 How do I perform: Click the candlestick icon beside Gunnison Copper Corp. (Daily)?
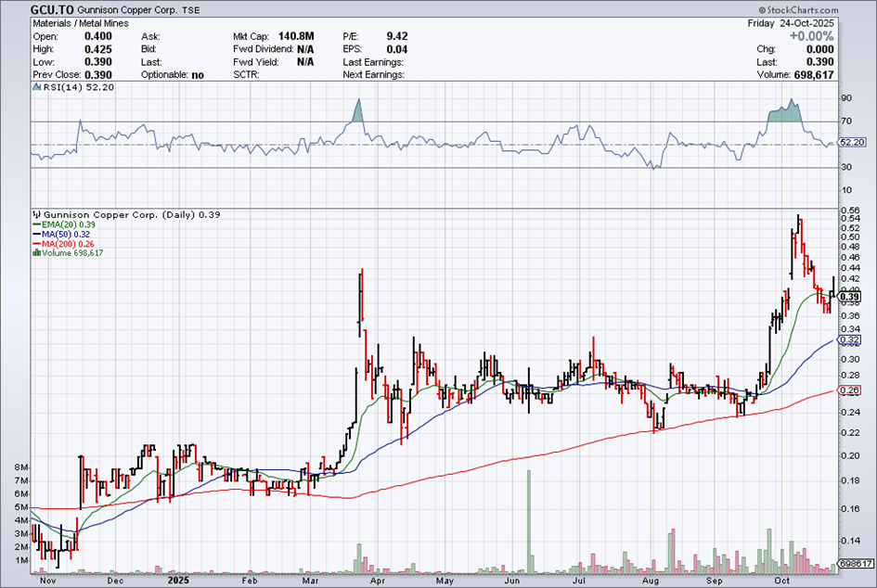point(37,214)
